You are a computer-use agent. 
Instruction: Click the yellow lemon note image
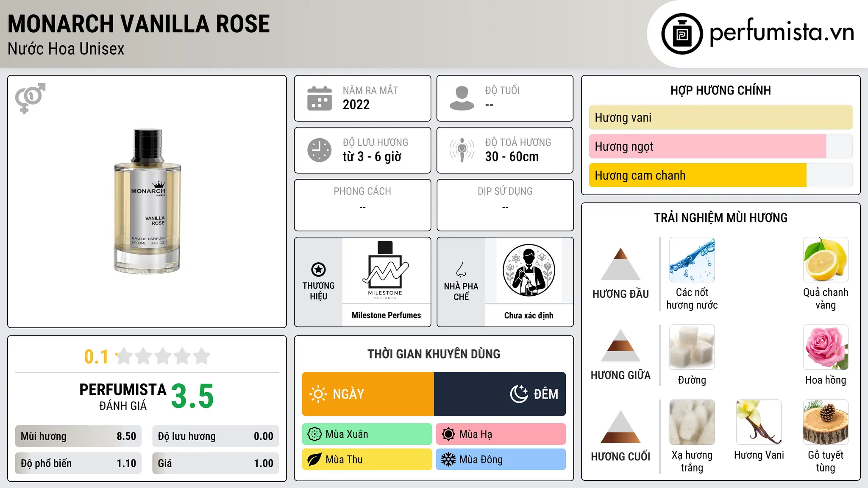(826, 260)
